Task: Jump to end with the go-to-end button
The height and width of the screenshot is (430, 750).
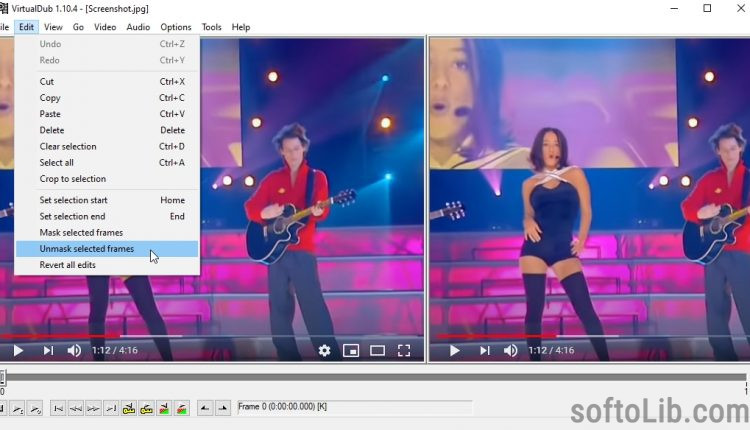Action: pos(111,409)
